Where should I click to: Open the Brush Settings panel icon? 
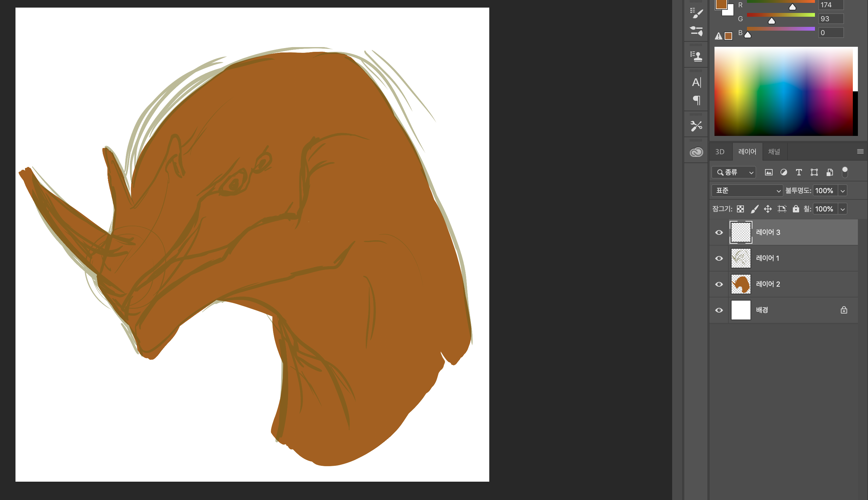tap(696, 13)
